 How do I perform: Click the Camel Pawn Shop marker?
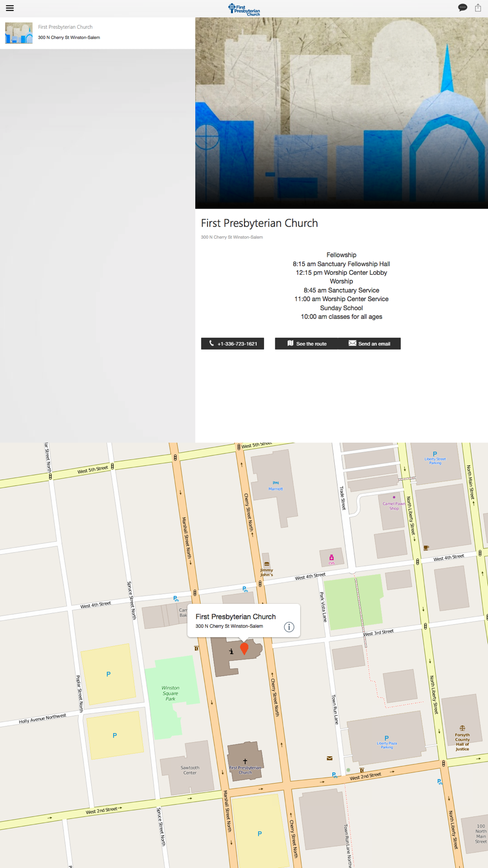394,497
